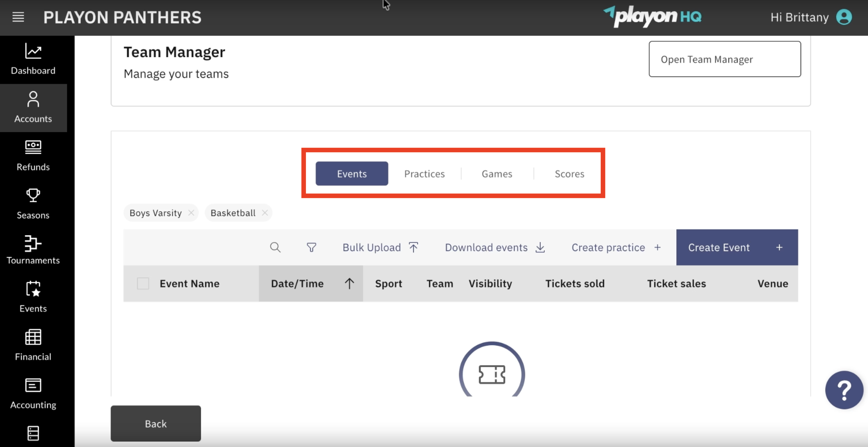Open the filter funnel icon

[311, 247]
